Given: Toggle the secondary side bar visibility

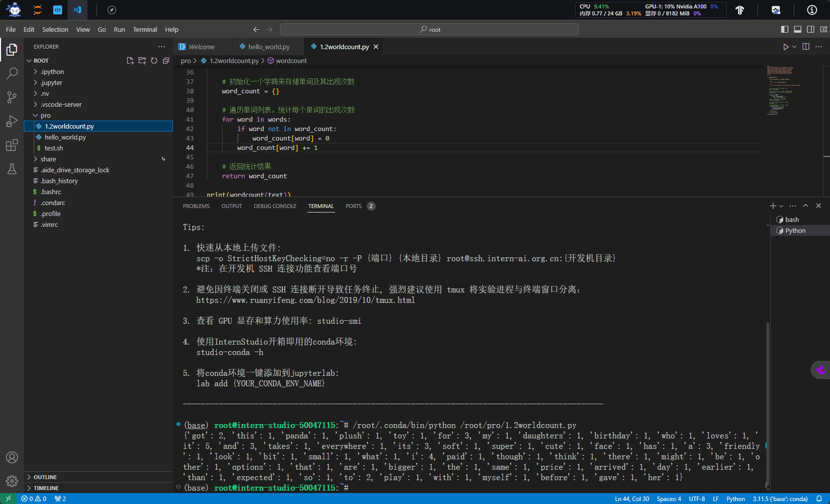Looking at the screenshot, I should pyautogui.click(x=811, y=29).
